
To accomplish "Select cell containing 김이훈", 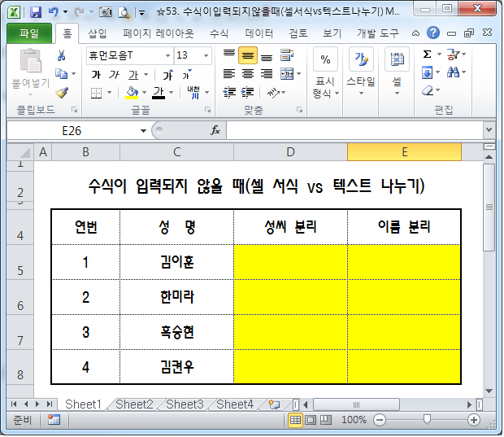I will pyautogui.click(x=176, y=262).
